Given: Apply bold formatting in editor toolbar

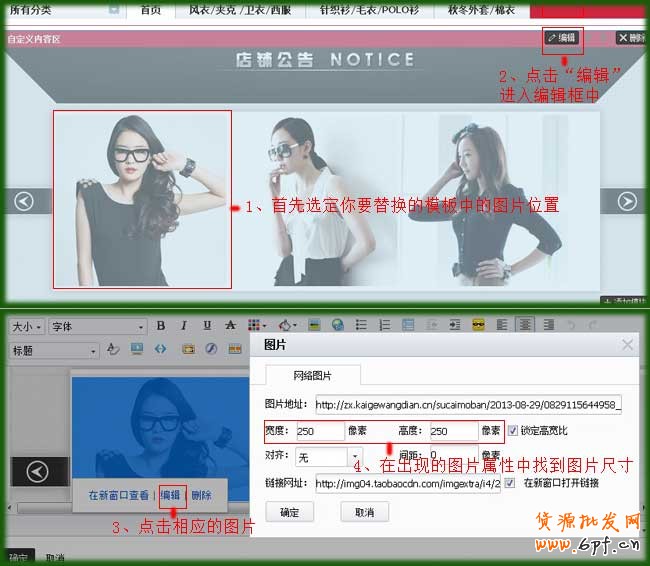Looking at the screenshot, I should 161,326.
